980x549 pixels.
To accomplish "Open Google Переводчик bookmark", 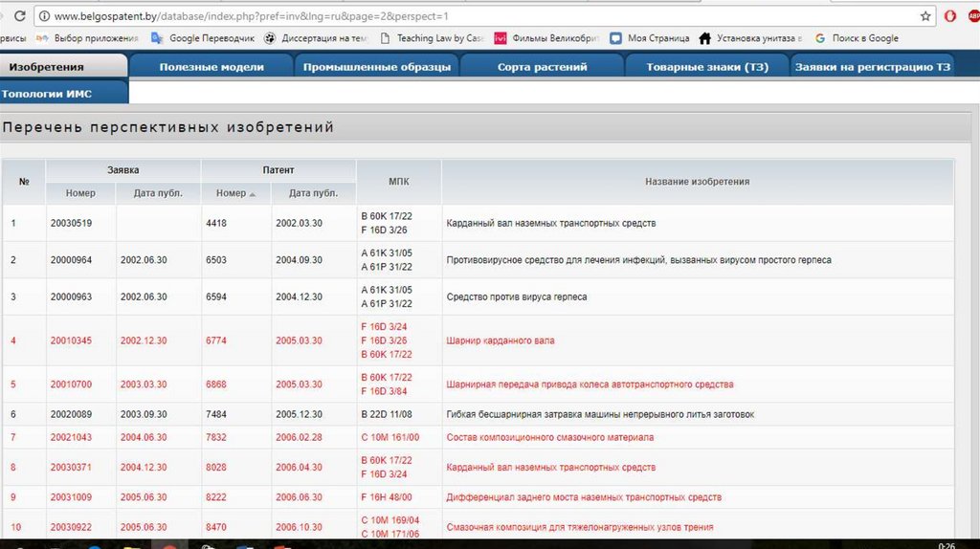I will coord(203,38).
